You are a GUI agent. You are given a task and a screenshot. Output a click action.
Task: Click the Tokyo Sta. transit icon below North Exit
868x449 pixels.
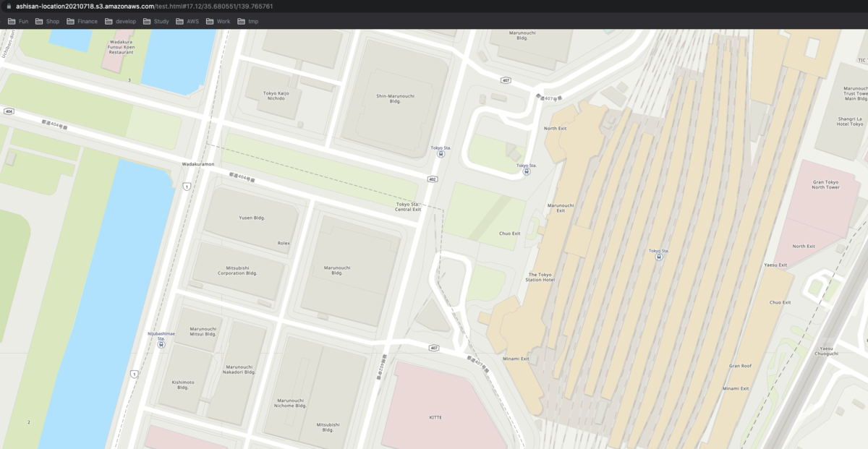527,171
